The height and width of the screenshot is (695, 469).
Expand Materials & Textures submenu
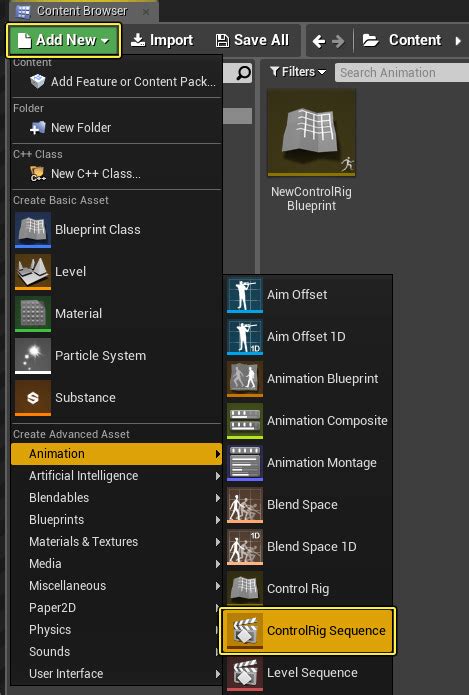(x=116, y=542)
